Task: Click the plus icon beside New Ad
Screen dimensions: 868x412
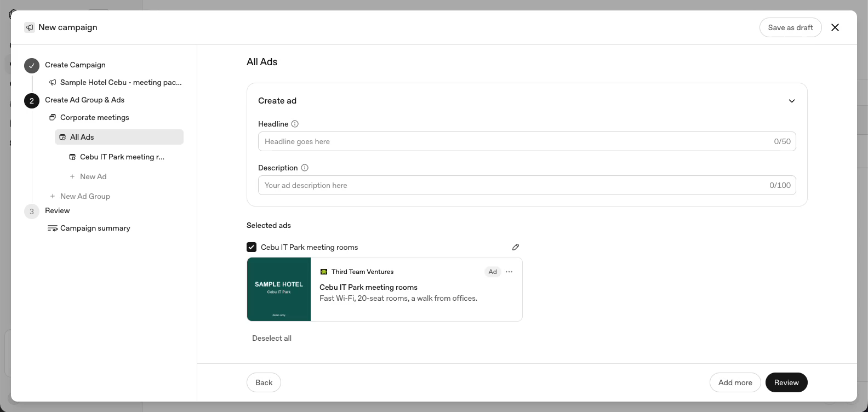Action: point(72,176)
